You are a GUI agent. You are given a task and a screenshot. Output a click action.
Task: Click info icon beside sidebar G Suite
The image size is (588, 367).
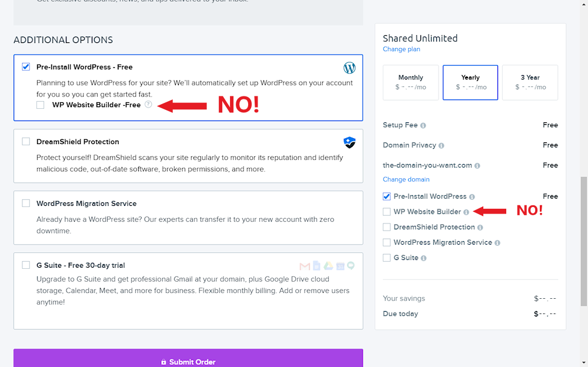pos(423,258)
